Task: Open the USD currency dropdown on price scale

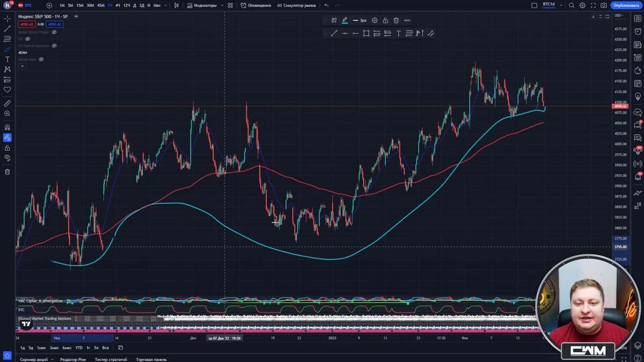Action: pyautogui.click(x=619, y=16)
